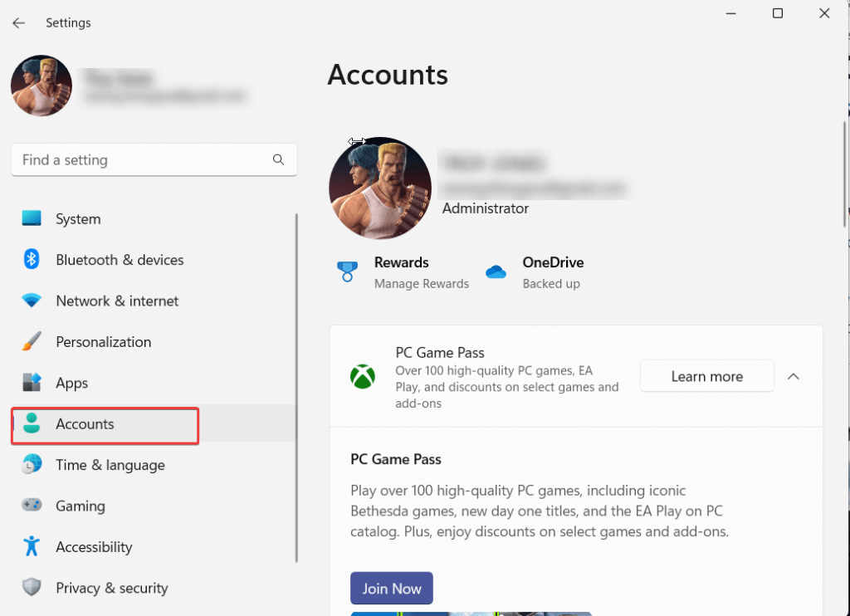Click the Xbox logo icon
Screen dimensions: 850x616
[x=363, y=376]
